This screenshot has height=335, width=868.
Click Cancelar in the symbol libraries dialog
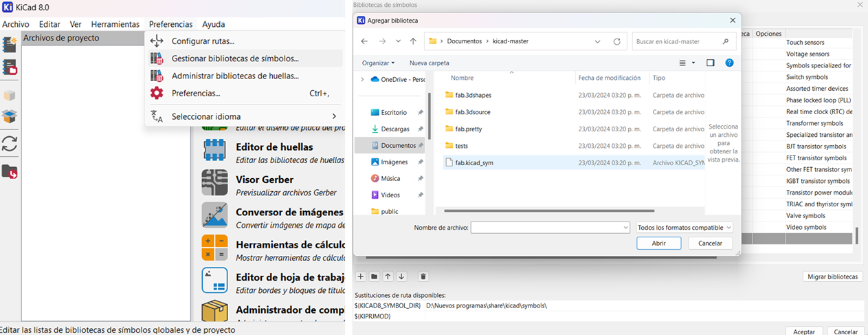(x=847, y=332)
